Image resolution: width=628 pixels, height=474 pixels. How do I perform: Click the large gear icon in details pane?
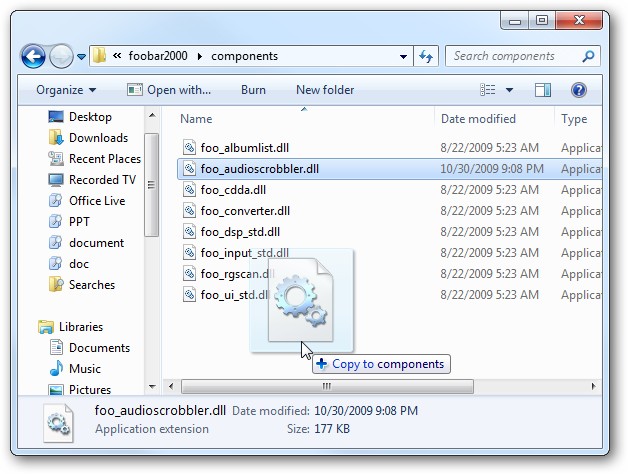(58, 422)
